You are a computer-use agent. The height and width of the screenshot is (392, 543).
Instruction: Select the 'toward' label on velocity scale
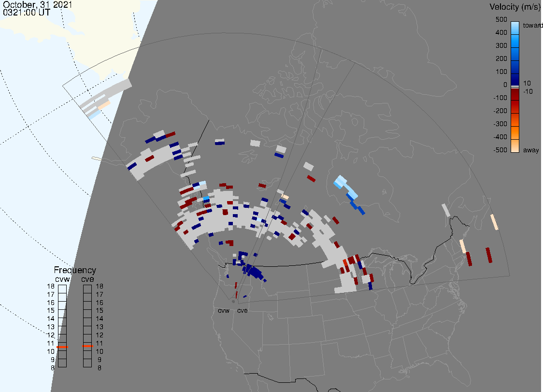point(532,25)
